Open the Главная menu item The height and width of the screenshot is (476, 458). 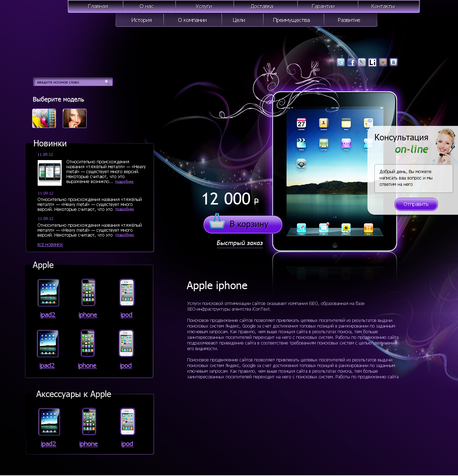[x=98, y=6]
